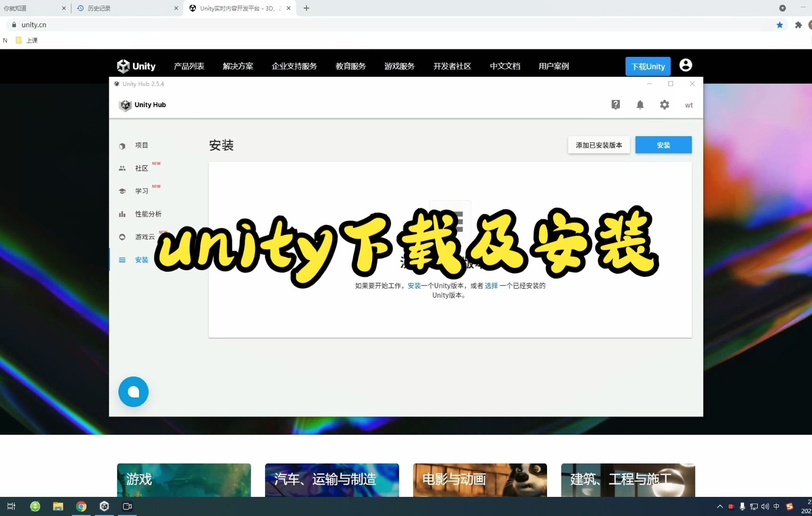Open the blue chat bubble button
Viewport: 812px width, 516px height.
coord(133,392)
